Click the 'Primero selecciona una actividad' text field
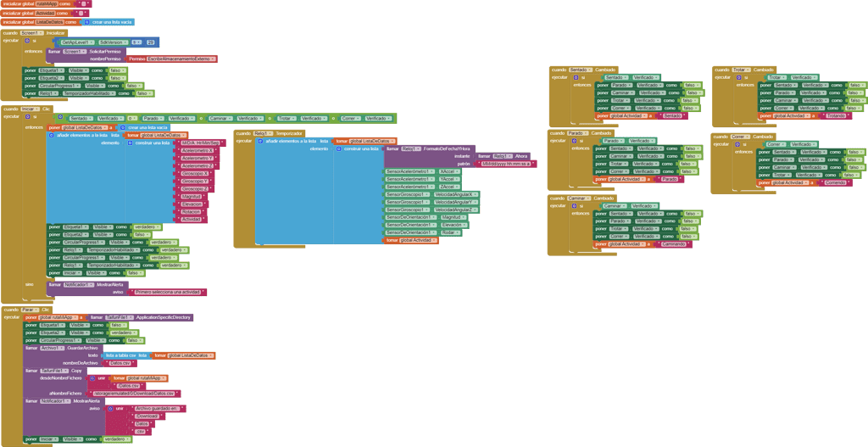Viewport: 868px width, 447px height. 170,292
